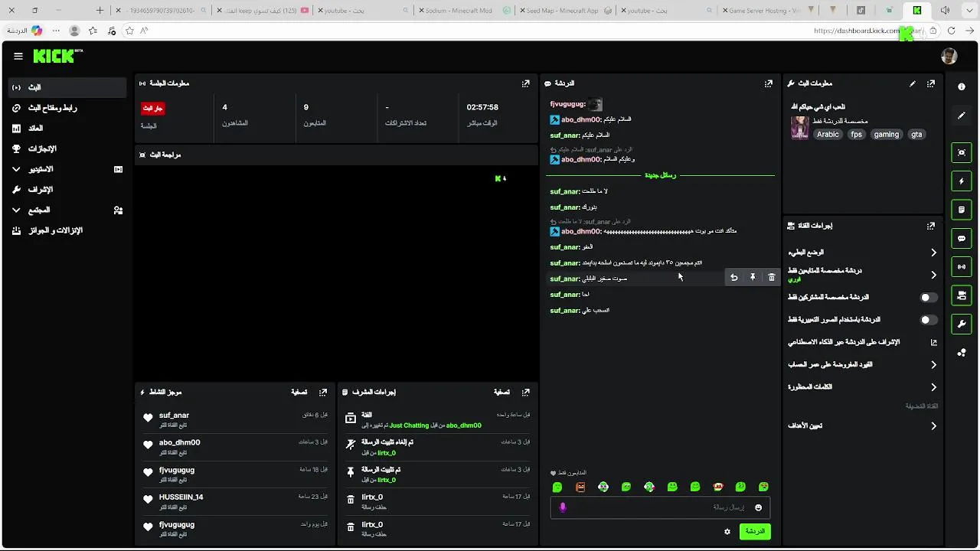Enable subscribers-only chat toggle (المشتركين فقط)
Viewport: 980px width, 551px height.
point(928,297)
